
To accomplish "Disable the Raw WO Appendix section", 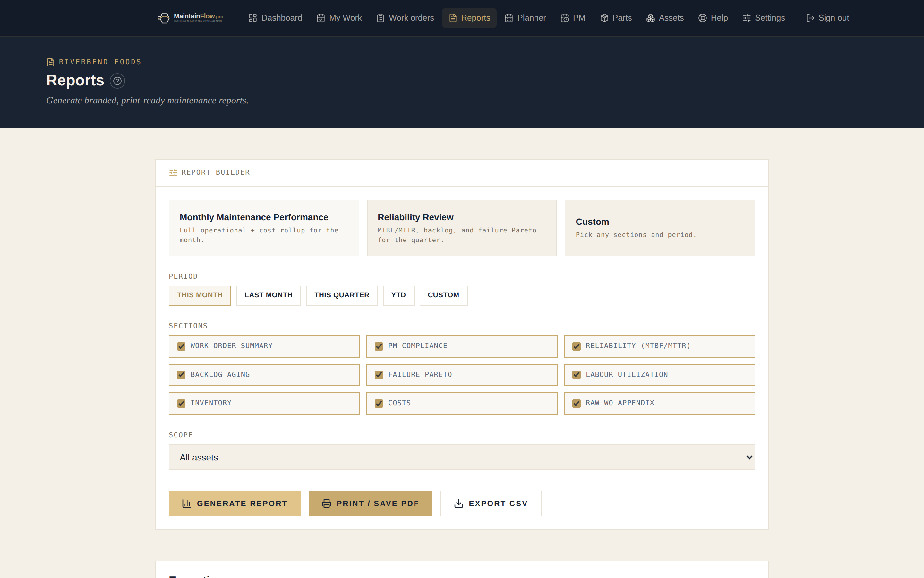I will click(x=576, y=403).
